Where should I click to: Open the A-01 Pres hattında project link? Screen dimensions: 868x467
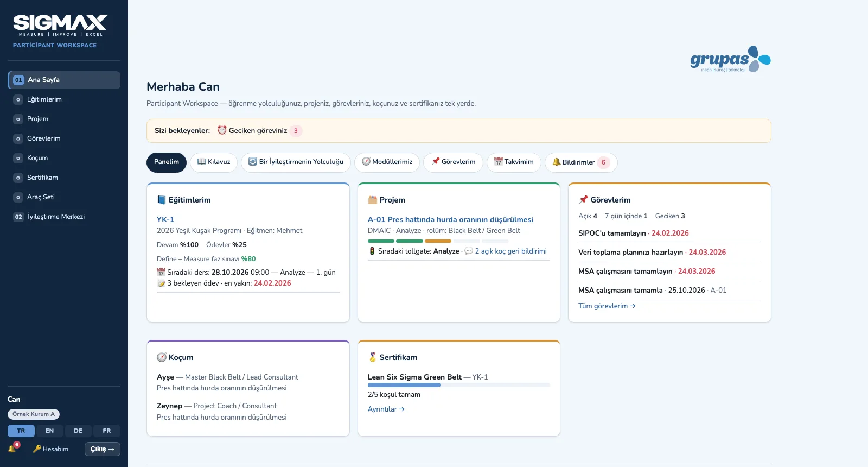point(450,219)
